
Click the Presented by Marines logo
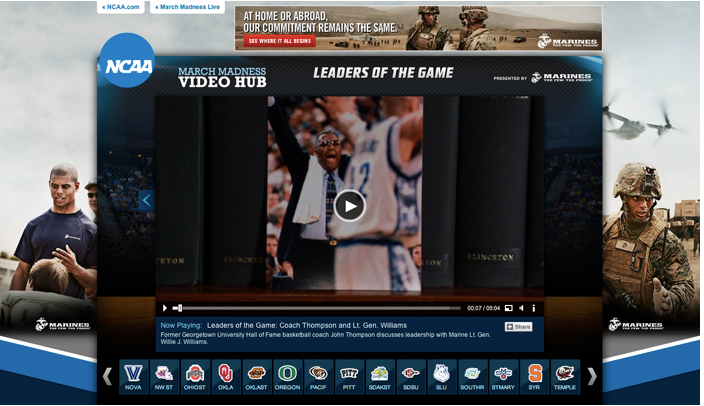click(562, 78)
